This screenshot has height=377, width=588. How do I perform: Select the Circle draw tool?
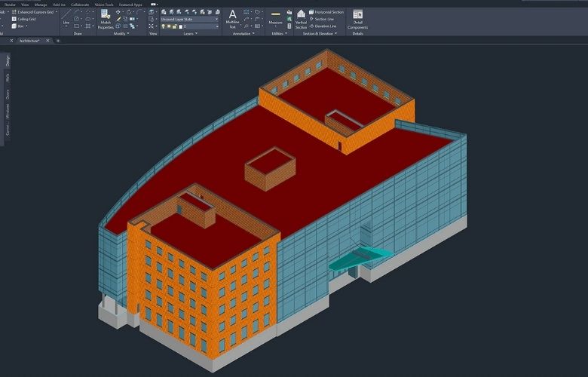pyautogui.click(x=76, y=19)
